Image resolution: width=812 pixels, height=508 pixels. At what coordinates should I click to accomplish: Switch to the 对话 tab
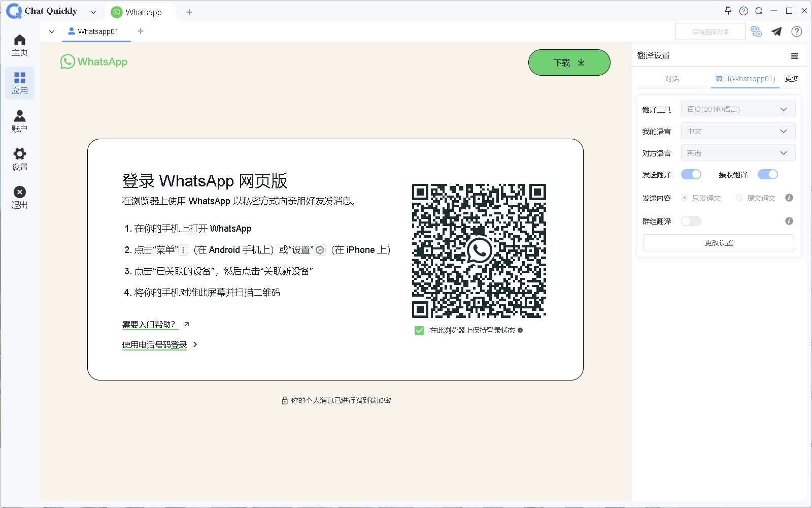[672, 79]
